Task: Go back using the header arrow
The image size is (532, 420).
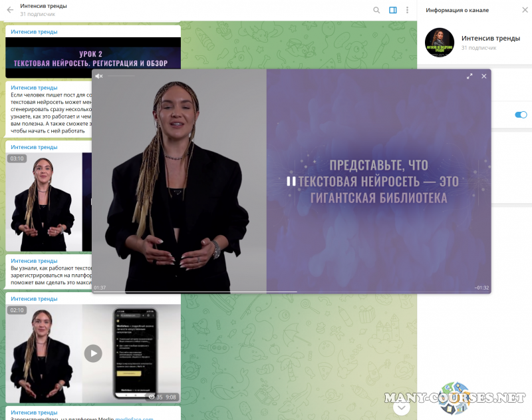Action: [10, 10]
